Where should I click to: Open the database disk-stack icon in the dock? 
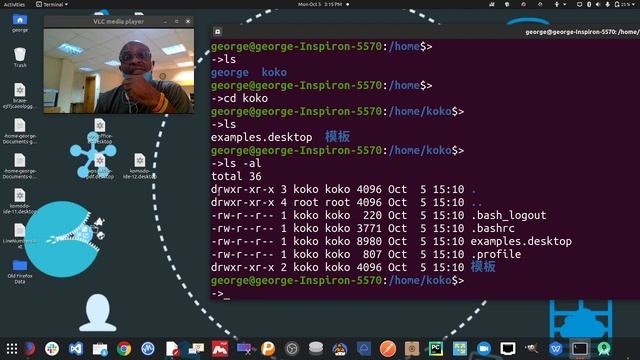tap(316, 348)
